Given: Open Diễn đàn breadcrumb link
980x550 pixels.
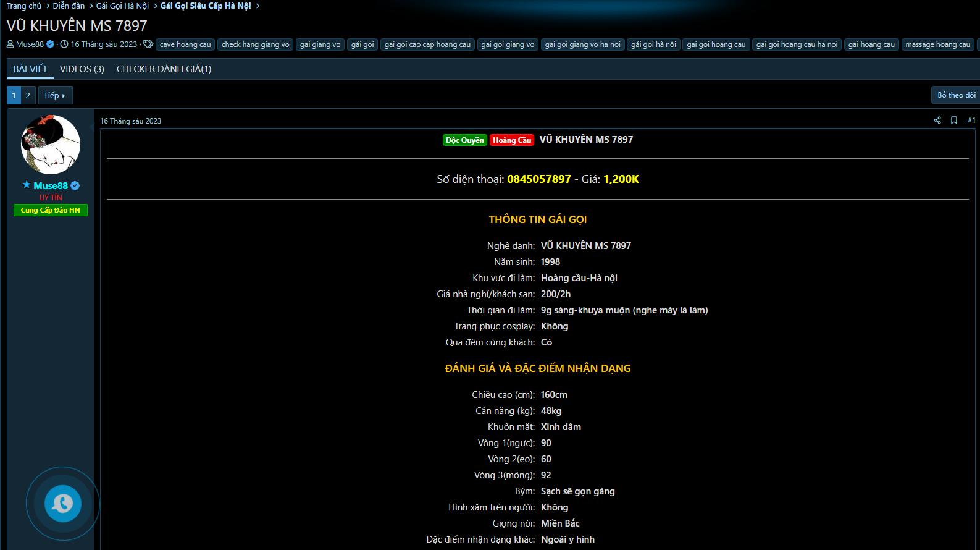Looking at the screenshot, I should [x=69, y=6].
